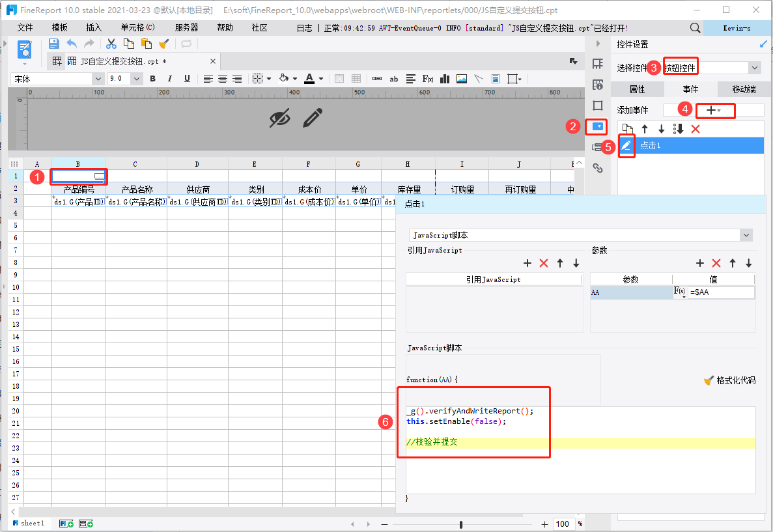Click the zoom slider handle
773x532 pixels.
[461, 524]
